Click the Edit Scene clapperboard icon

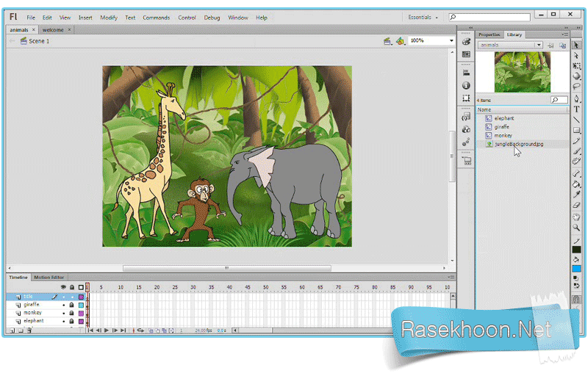pos(387,41)
